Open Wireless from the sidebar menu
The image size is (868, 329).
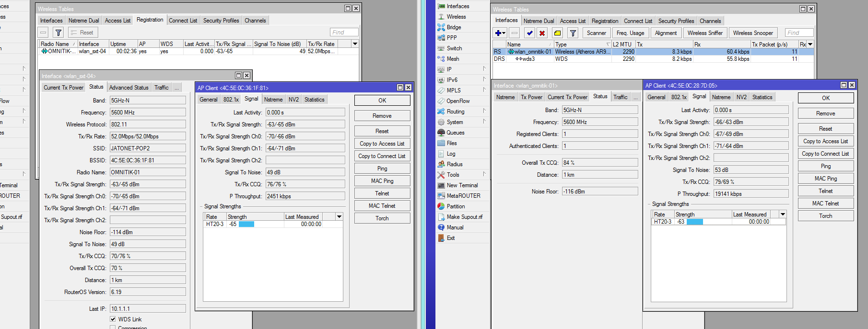[456, 17]
